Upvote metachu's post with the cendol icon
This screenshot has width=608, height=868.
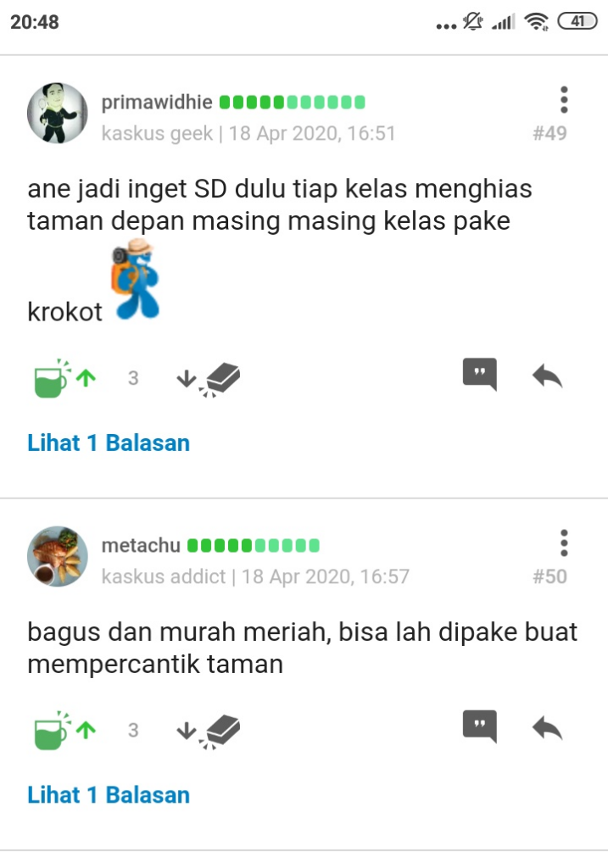64,731
